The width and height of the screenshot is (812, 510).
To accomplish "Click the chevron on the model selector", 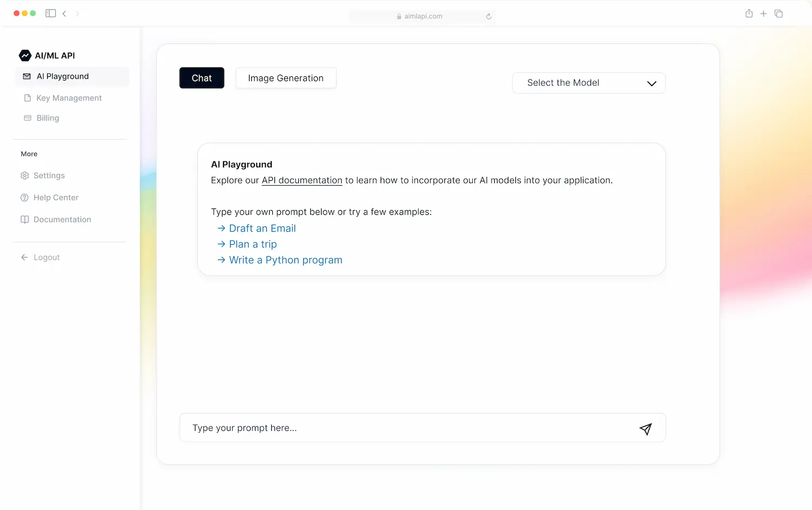I will [651, 83].
